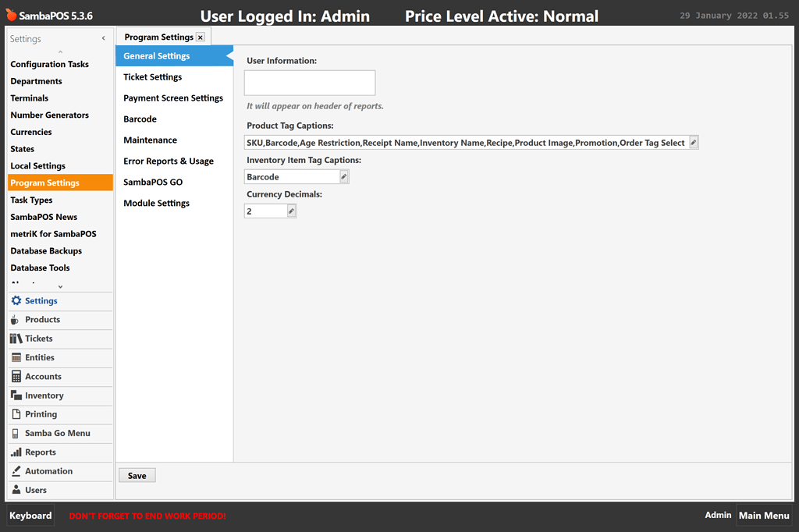Select States in settings list
The image size is (799, 532).
[61, 149]
